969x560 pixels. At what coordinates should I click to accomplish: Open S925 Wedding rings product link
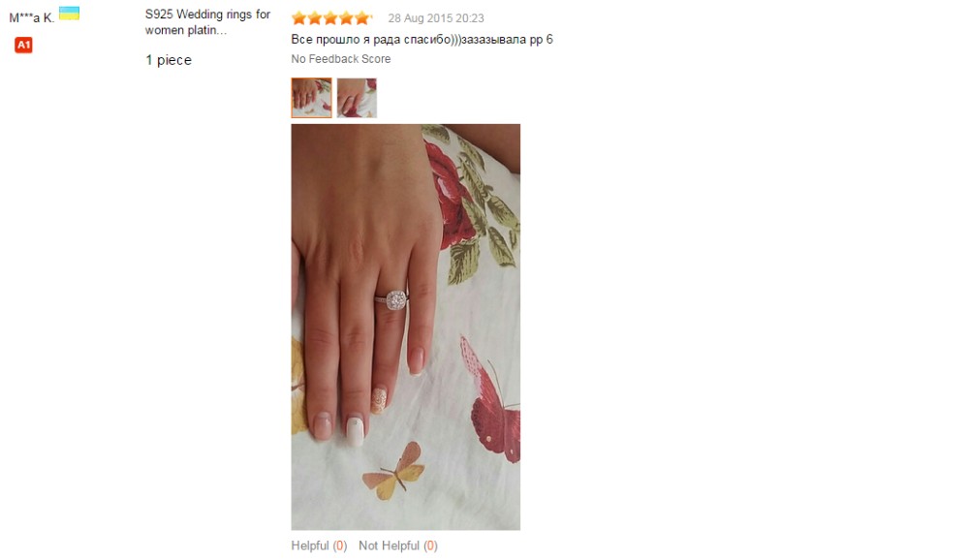pos(207,21)
